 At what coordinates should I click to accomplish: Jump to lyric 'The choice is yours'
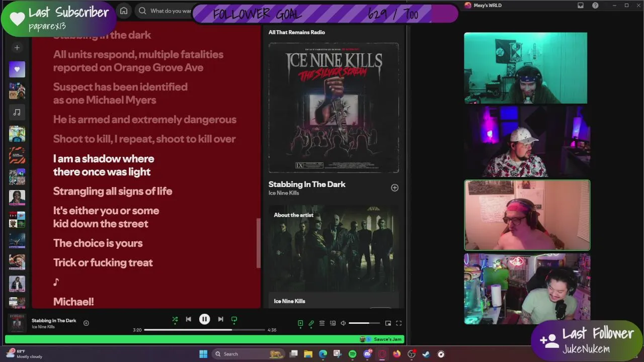click(98, 243)
